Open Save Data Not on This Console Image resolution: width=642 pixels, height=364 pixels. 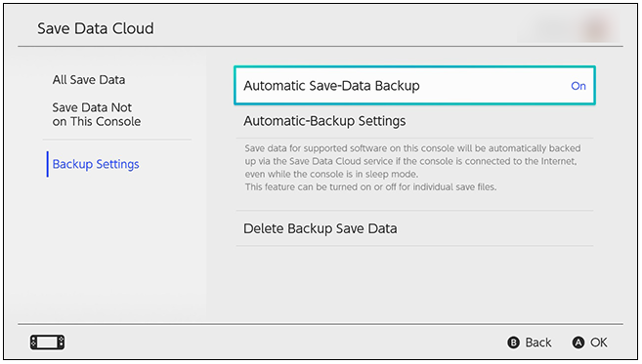(x=96, y=114)
